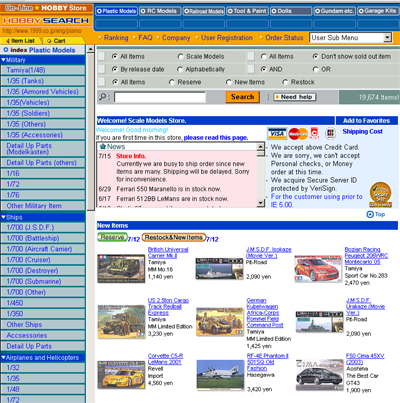Open the Ranking link

pyautogui.click(x=116, y=38)
